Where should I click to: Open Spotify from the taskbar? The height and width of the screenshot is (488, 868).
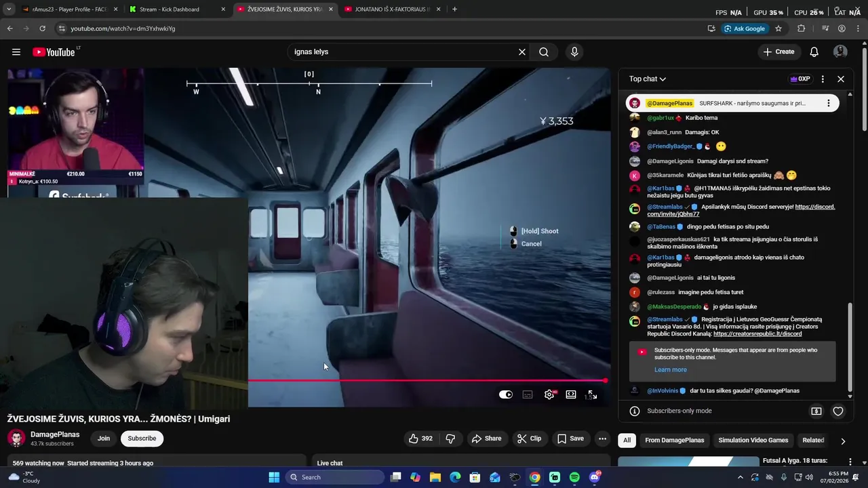[574, 477]
